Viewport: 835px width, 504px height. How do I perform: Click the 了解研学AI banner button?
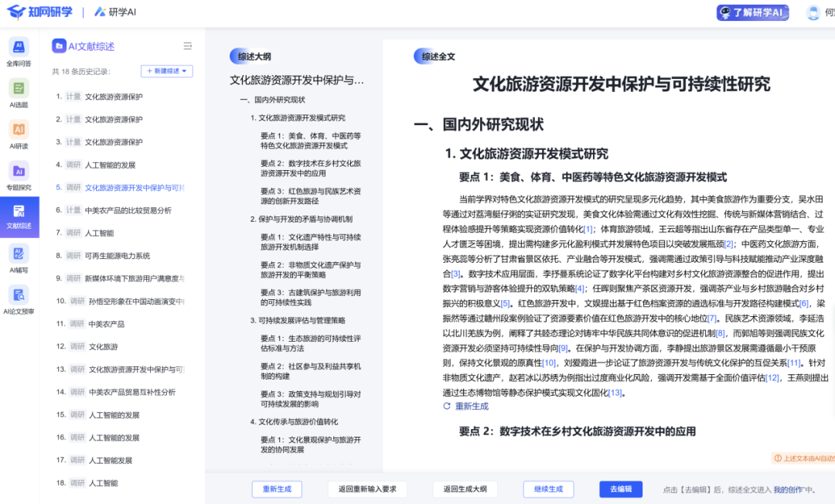(752, 12)
